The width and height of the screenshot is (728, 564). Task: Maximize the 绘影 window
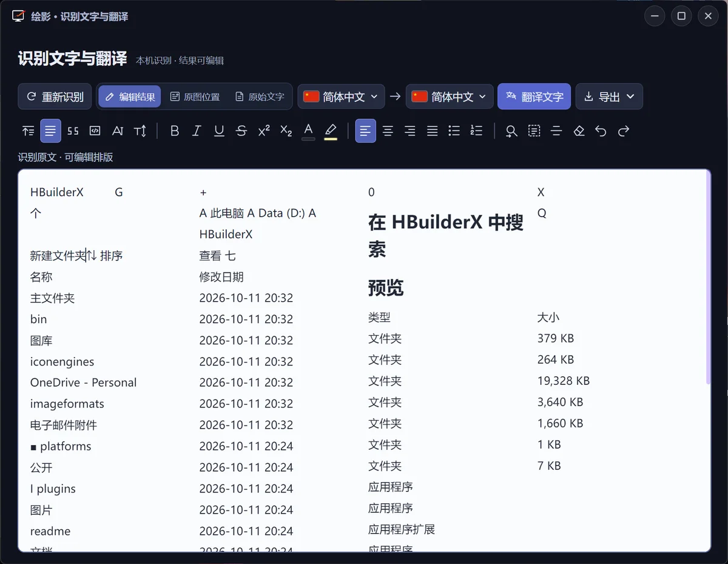pos(681,16)
